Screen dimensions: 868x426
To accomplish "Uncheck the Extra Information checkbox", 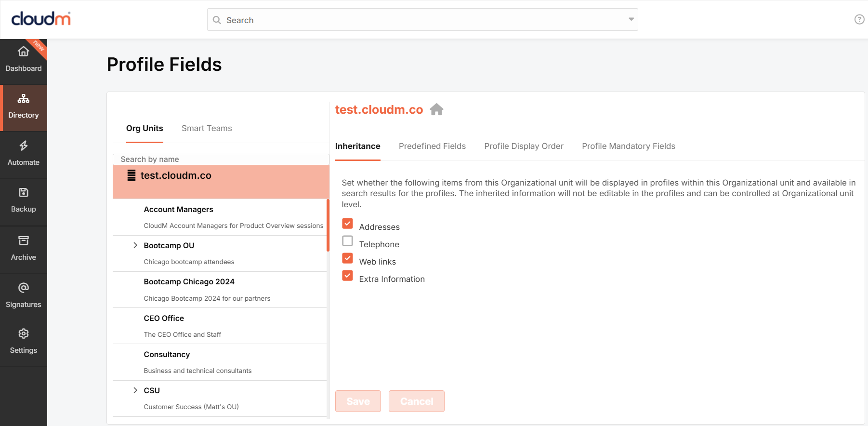I will pos(347,275).
